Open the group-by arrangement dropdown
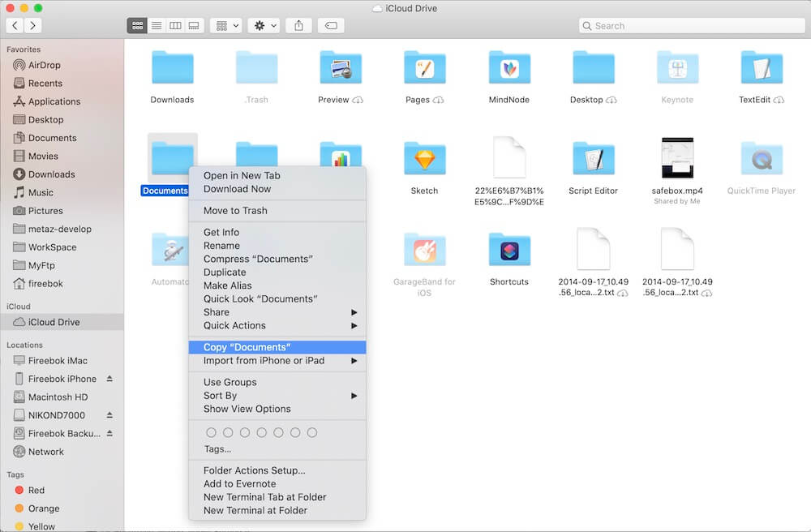Viewport: 811px width, 532px height. [225, 26]
